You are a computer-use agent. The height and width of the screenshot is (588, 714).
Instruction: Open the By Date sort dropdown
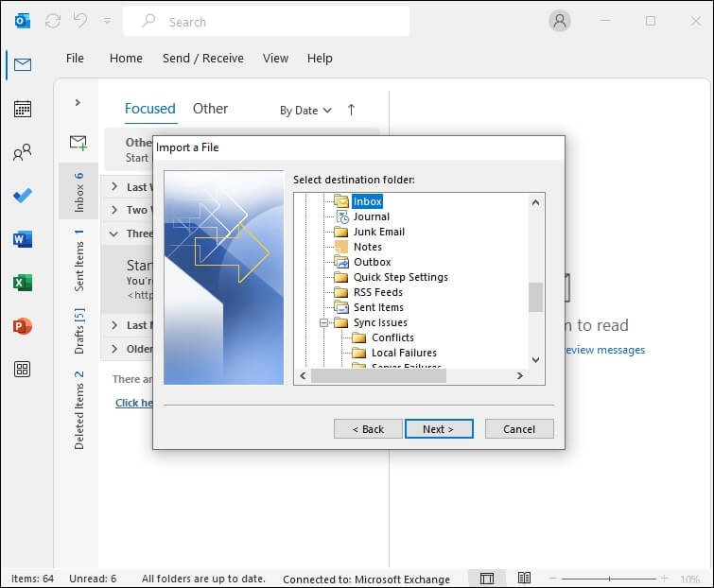pyautogui.click(x=305, y=111)
